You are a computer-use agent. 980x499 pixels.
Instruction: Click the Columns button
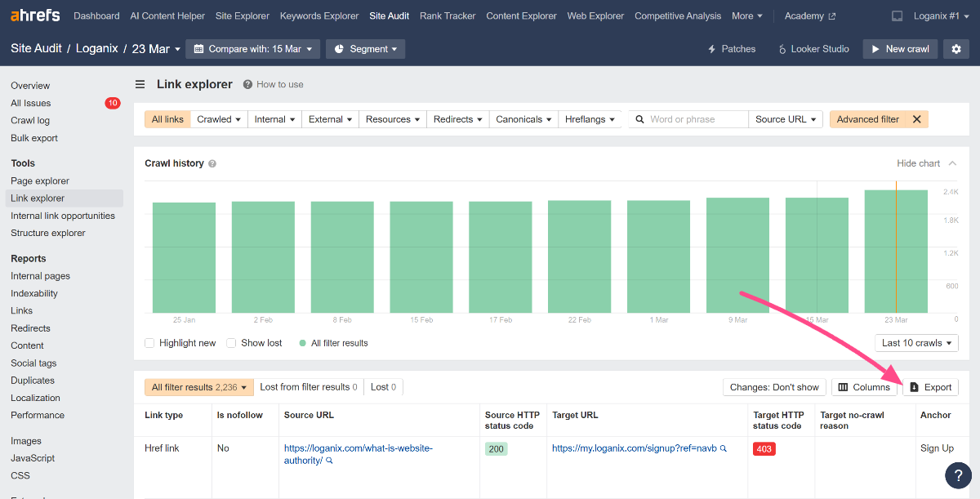(x=864, y=387)
